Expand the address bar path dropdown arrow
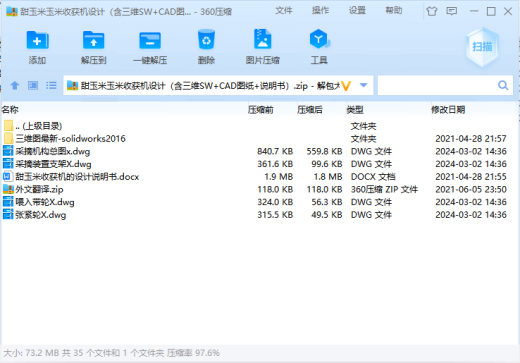This screenshot has height=363, width=520. [364, 85]
